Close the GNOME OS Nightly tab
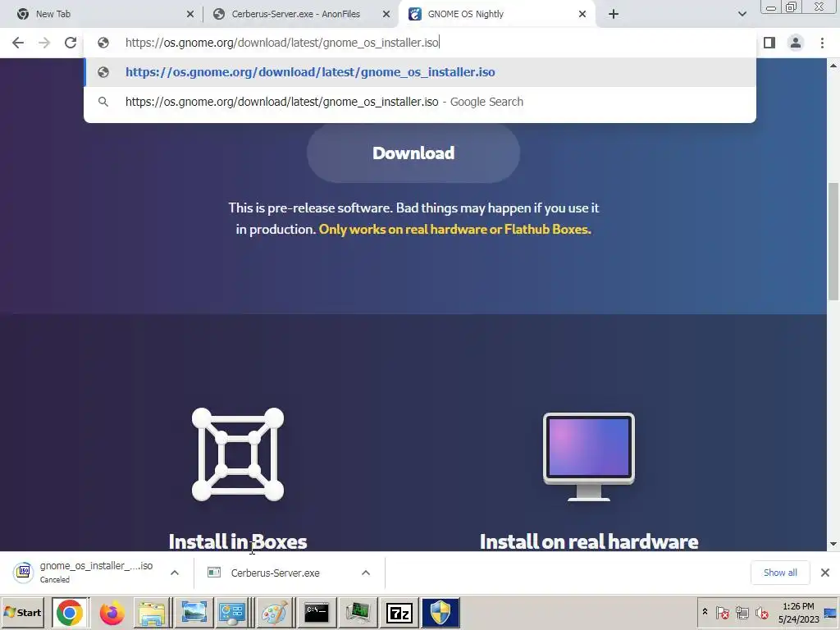The image size is (840, 630). pos(582,14)
